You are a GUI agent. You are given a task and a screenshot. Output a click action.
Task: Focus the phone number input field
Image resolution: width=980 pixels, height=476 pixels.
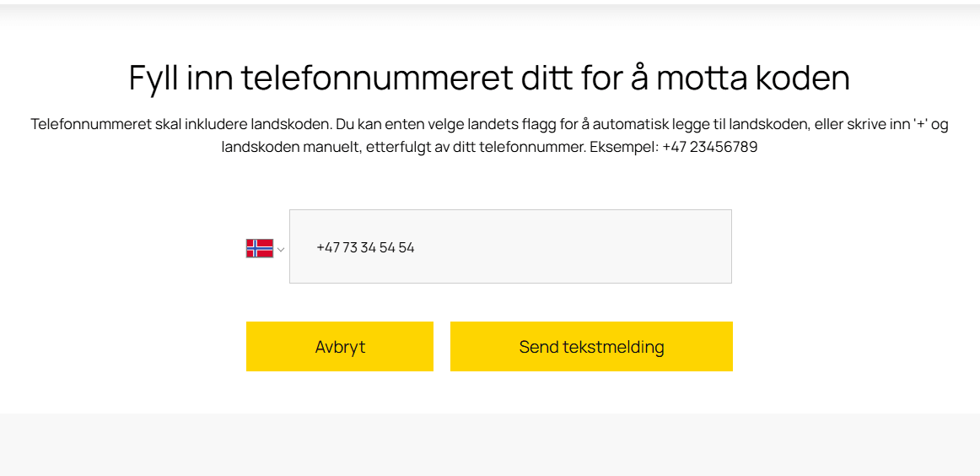(x=510, y=246)
